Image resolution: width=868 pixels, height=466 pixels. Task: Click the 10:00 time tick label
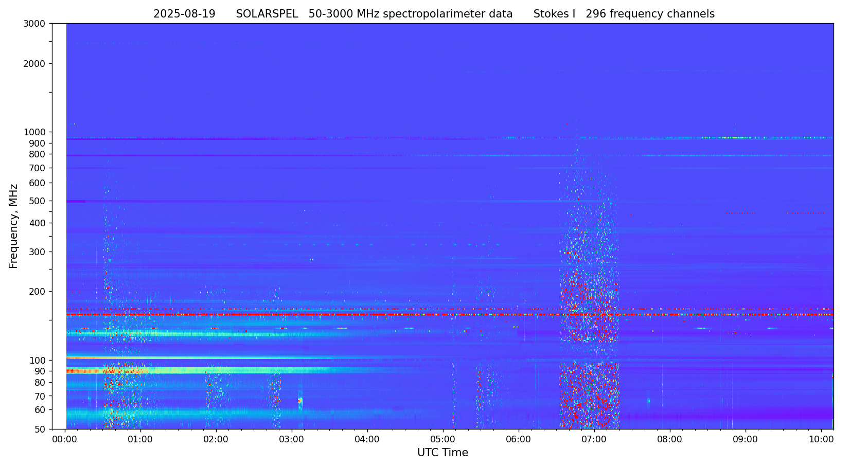[821, 440]
